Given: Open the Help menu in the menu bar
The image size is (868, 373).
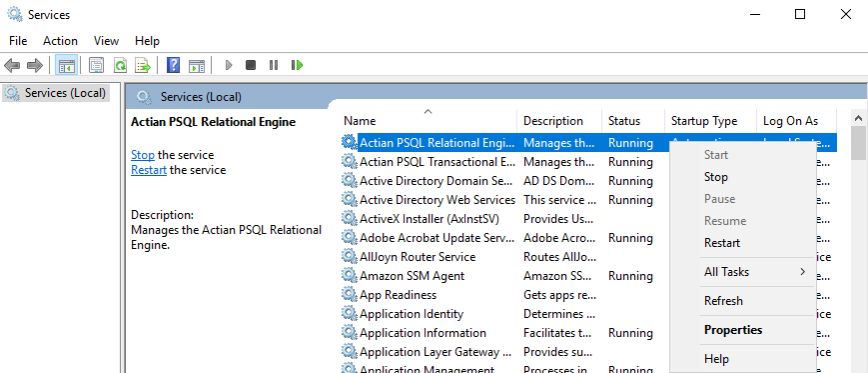Looking at the screenshot, I should pyautogui.click(x=147, y=41).
